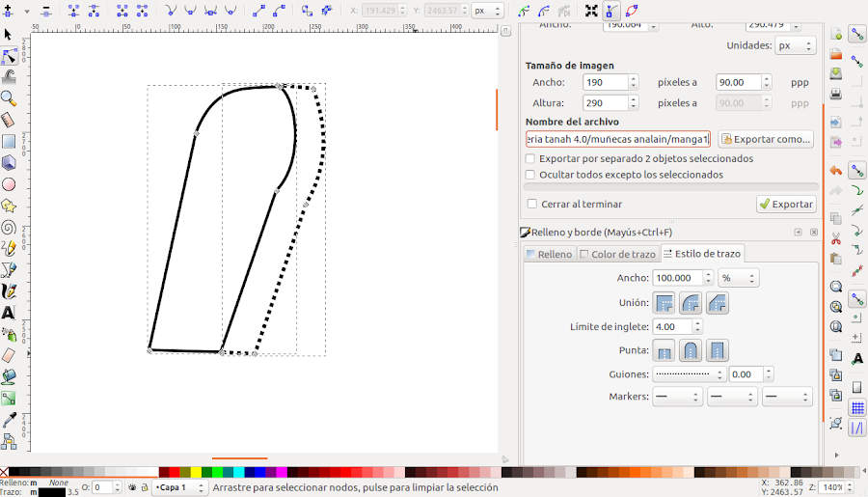The image size is (868, 497).
Task: Open first Markers start dropdown
Action: [x=677, y=397]
